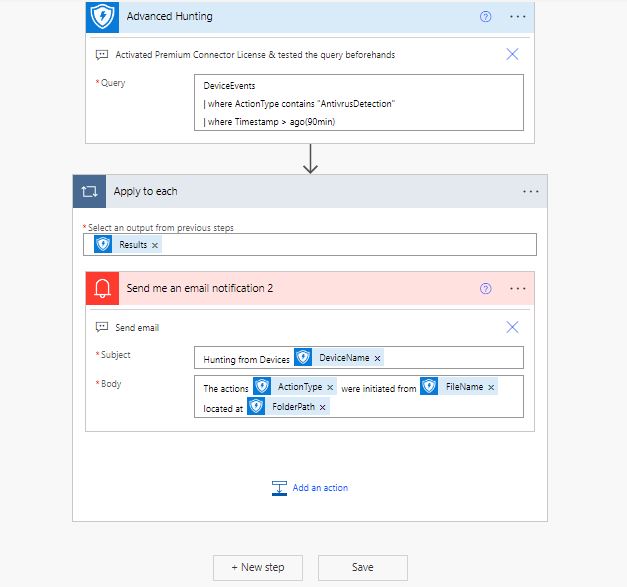Click 'Hunting from Devices' subject text
This screenshot has height=587, width=627.
(x=246, y=359)
